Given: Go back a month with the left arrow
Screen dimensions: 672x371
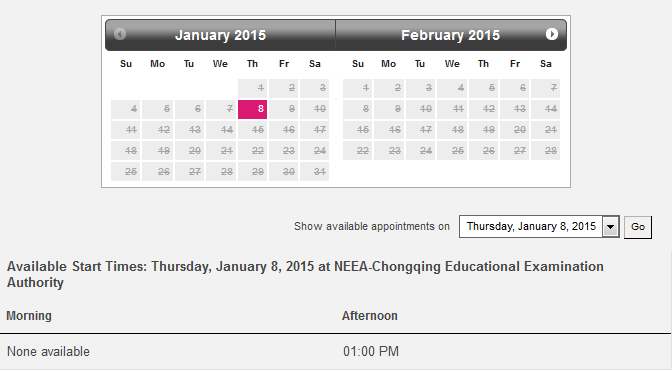Looking at the screenshot, I should (120, 34).
